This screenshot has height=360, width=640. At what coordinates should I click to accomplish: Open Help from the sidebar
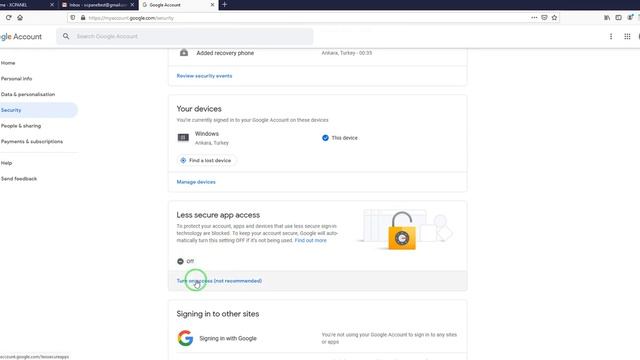[x=7, y=163]
